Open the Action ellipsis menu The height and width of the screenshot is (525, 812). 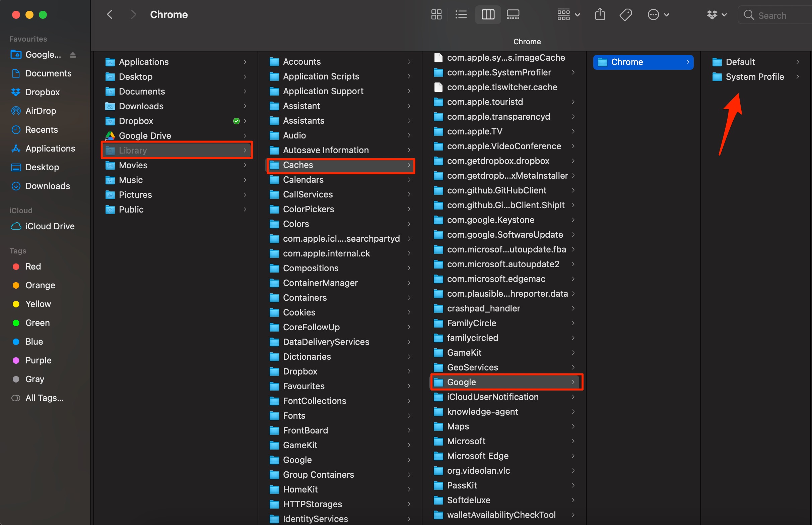658,15
